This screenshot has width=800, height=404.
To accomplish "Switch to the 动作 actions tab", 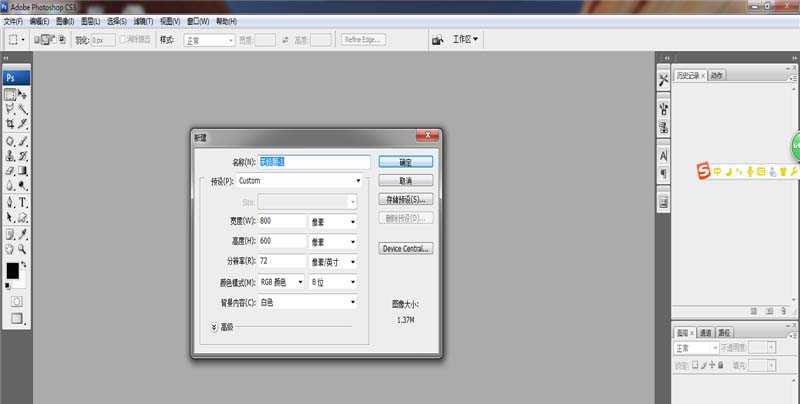I will click(717, 75).
